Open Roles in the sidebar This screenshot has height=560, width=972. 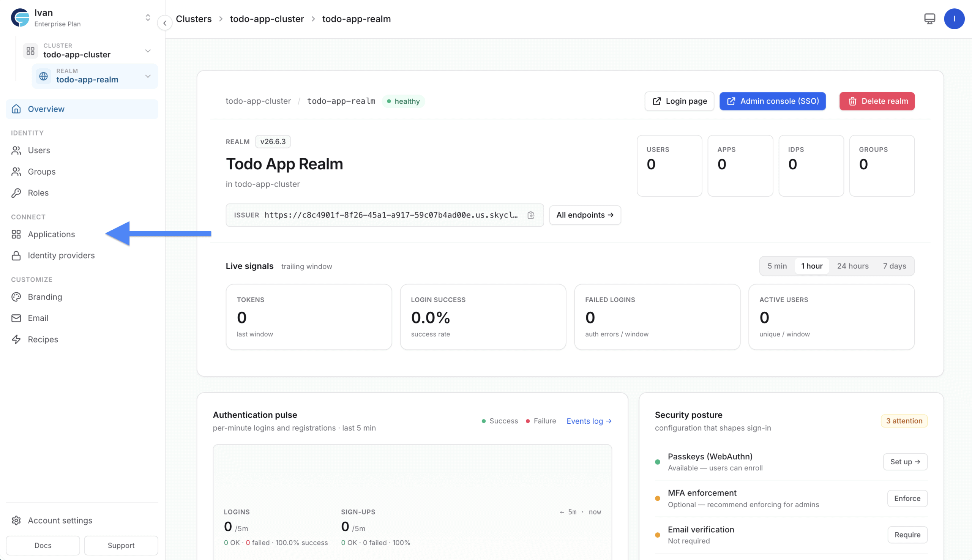click(x=82, y=193)
